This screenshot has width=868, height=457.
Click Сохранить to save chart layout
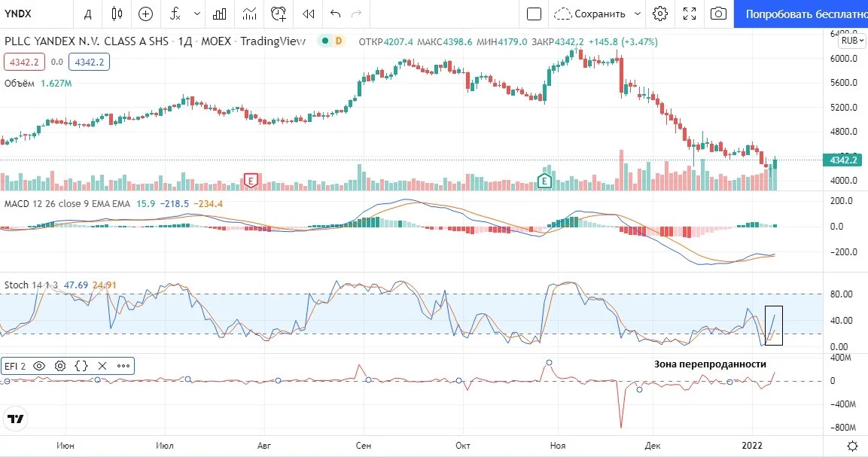click(x=590, y=14)
